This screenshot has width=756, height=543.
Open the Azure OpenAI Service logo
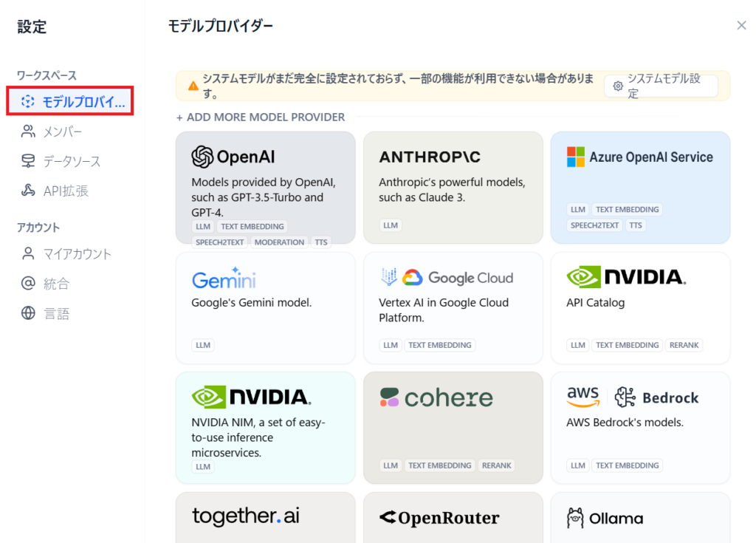pyautogui.click(x=640, y=157)
